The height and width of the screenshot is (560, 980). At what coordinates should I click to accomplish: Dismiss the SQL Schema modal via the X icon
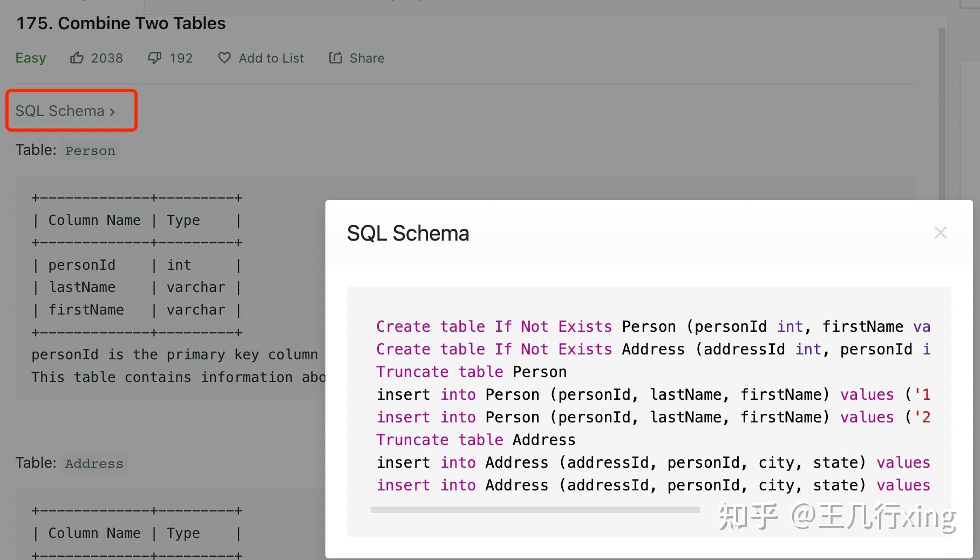point(941,233)
